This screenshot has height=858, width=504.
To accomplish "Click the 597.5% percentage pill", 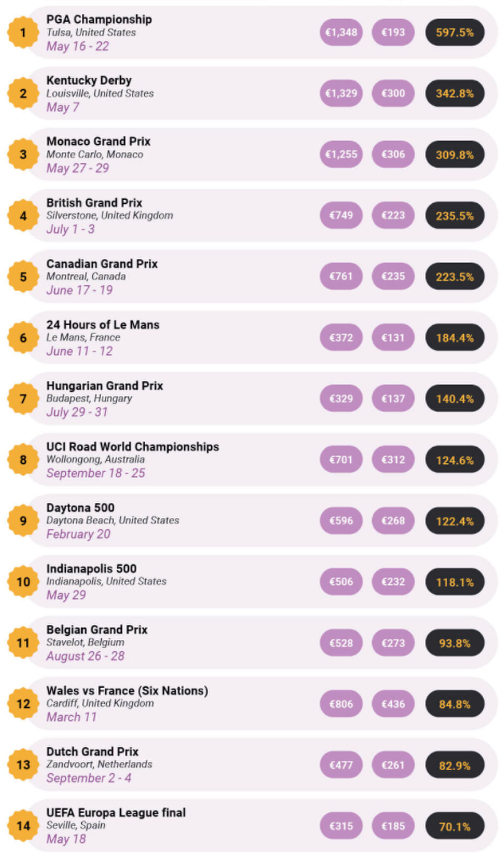I will pyautogui.click(x=454, y=33).
